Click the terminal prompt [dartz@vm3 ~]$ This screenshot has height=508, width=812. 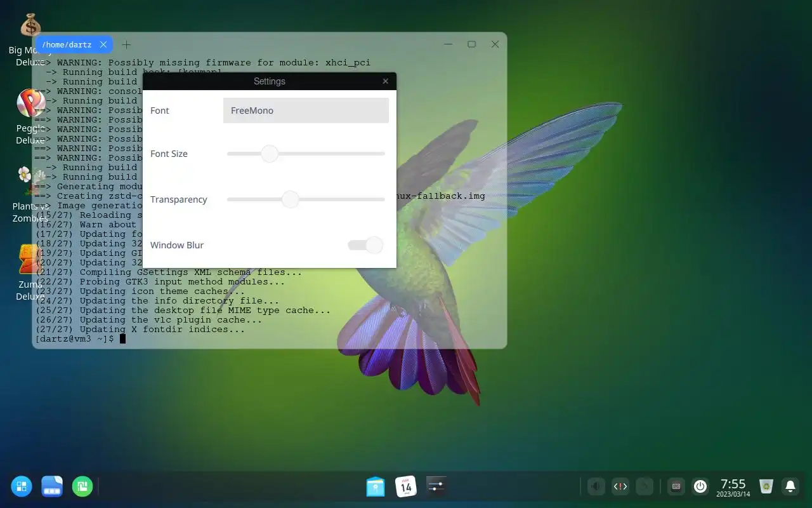click(x=74, y=339)
